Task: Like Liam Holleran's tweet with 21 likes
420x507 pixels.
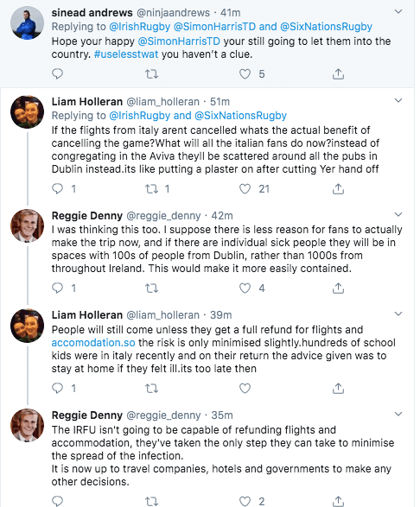Action: (245, 189)
